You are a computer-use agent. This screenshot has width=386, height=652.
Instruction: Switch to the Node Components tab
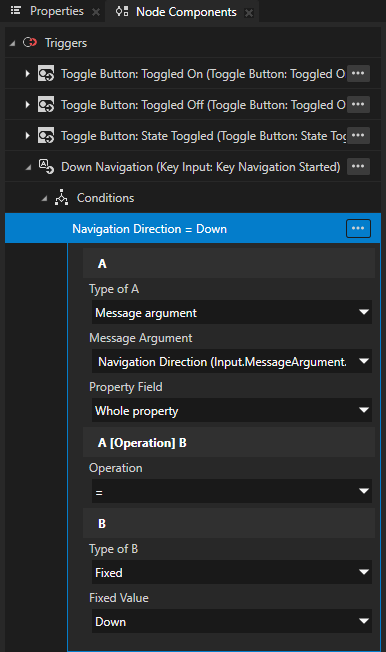coord(186,12)
